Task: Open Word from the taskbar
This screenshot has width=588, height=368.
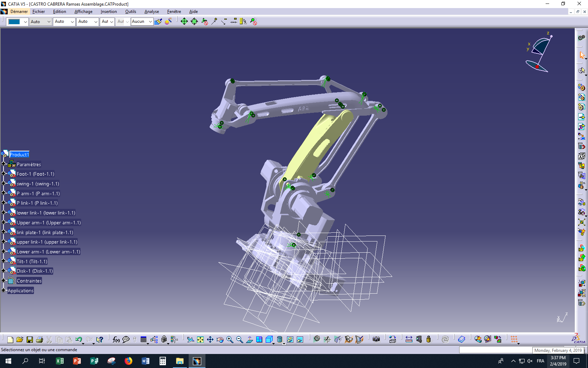Action: (146, 361)
